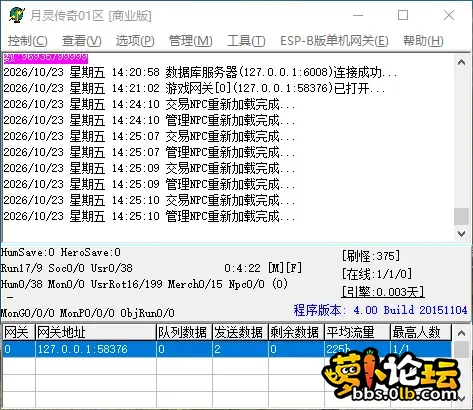Click gateway table scroll up arrow
Image resolution: width=473 pixels, height=410 pixels.
tap(462, 333)
